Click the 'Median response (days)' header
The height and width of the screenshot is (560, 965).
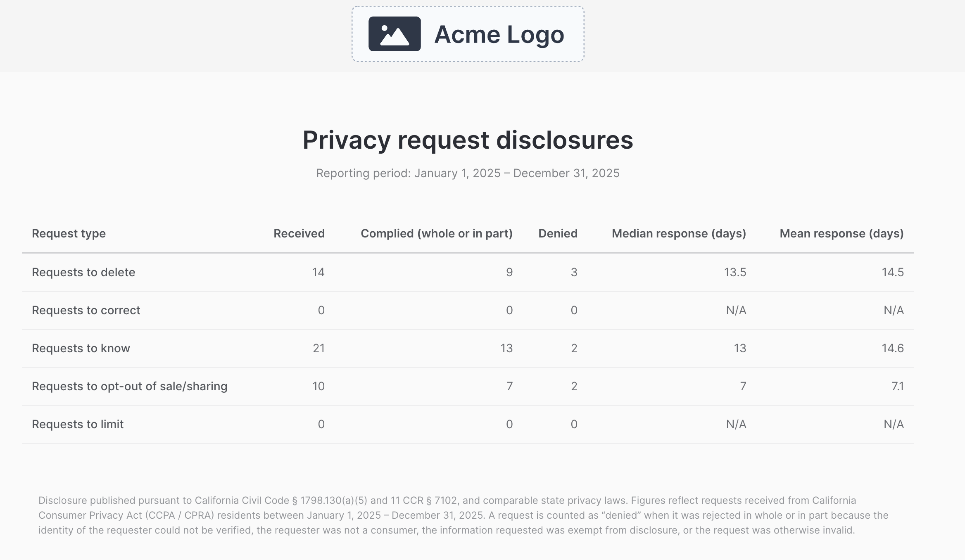click(x=679, y=233)
